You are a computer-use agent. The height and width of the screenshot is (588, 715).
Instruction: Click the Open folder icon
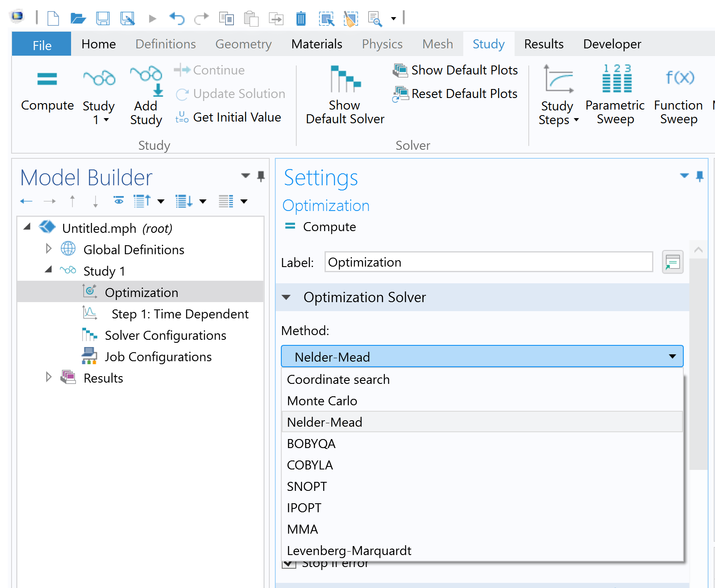[x=78, y=18]
